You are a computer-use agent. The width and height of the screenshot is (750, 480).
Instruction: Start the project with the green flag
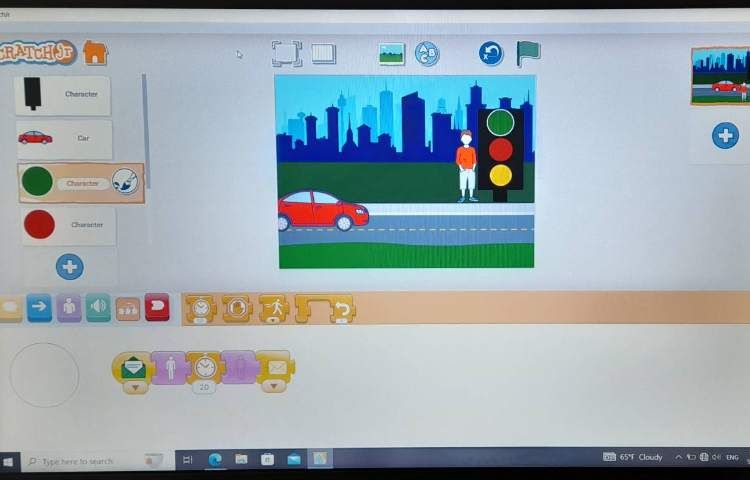[x=528, y=54]
